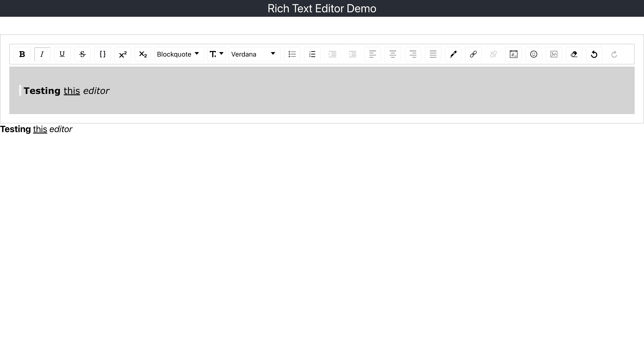The image size is (644, 351).
Task: Toggle unordered bullet list
Action: (x=292, y=54)
